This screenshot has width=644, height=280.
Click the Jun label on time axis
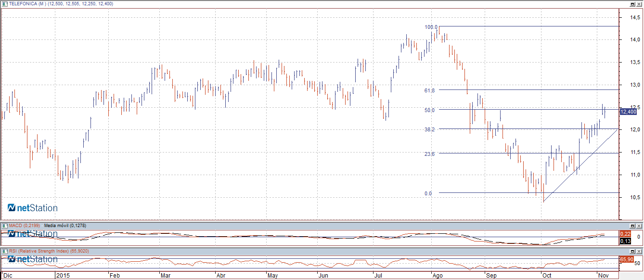pyautogui.click(x=323, y=276)
